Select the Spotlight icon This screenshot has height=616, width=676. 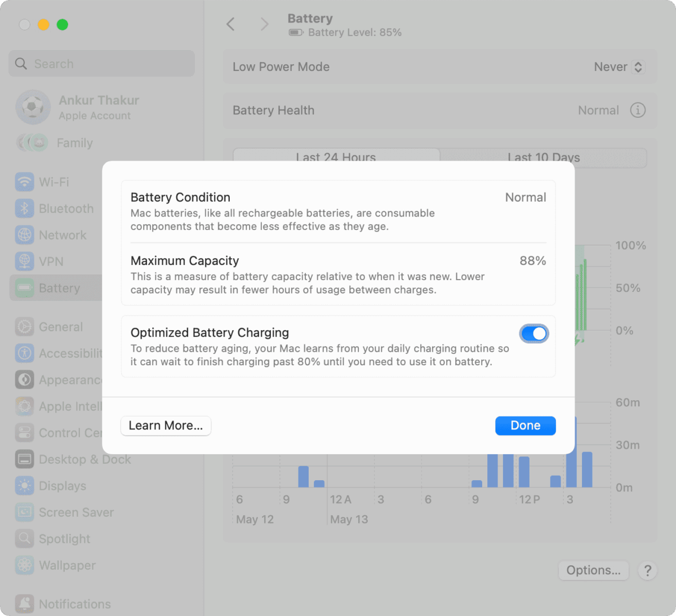click(25, 539)
